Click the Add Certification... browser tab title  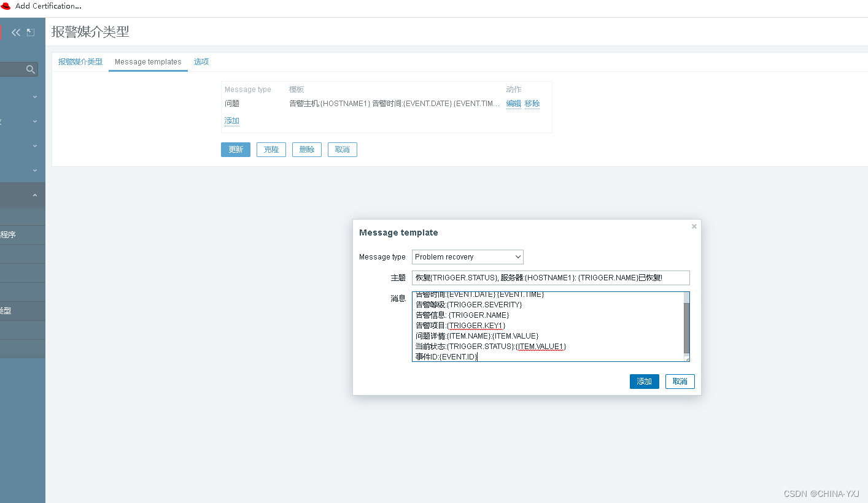coord(48,6)
